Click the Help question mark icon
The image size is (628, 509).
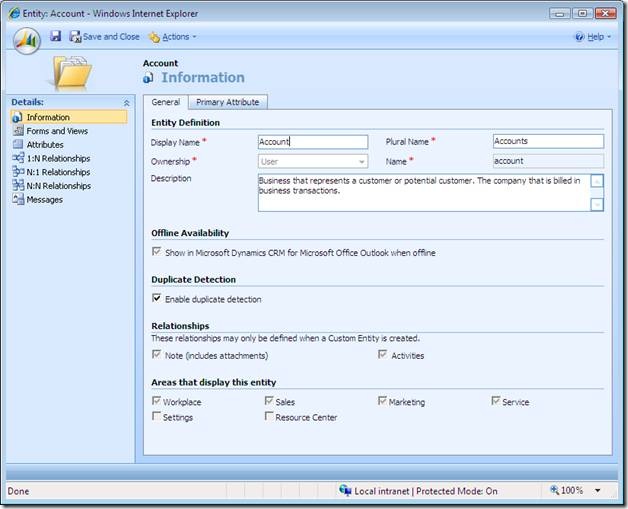(x=579, y=37)
